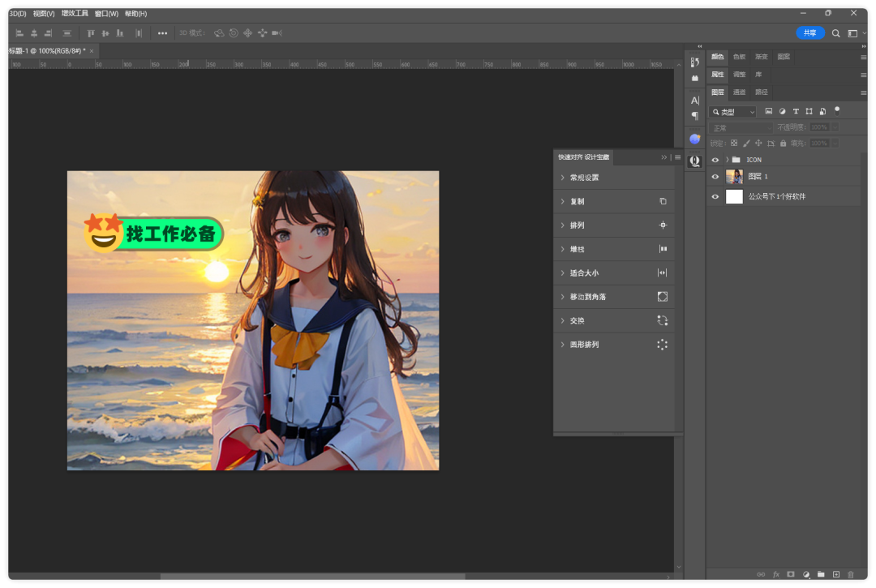876x588 pixels.
Task: Open the 窗口(W) menu
Action: [106, 14]
